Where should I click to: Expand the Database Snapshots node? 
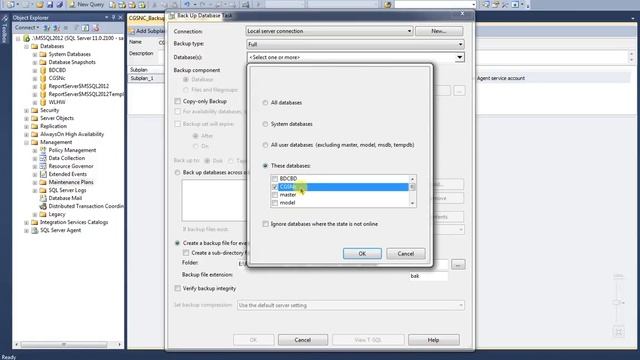35,62
